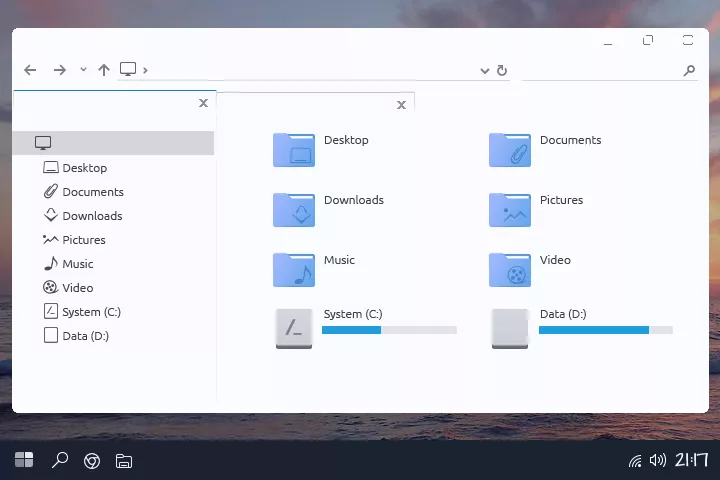Click the System (C:) usage bar
The height and width of the screenshot is (480, 720).
point(389,330)
